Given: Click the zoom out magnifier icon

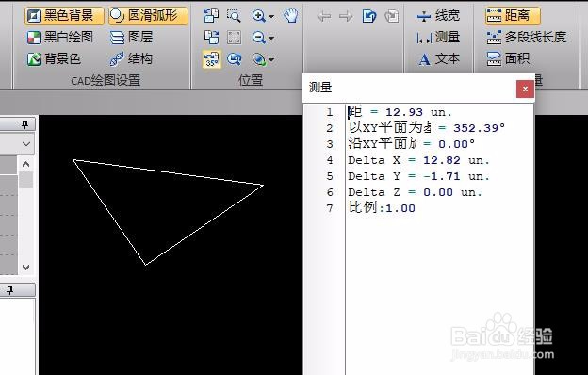Looking at the screenshot, I should pyautogui.click(x=259, y=38).
